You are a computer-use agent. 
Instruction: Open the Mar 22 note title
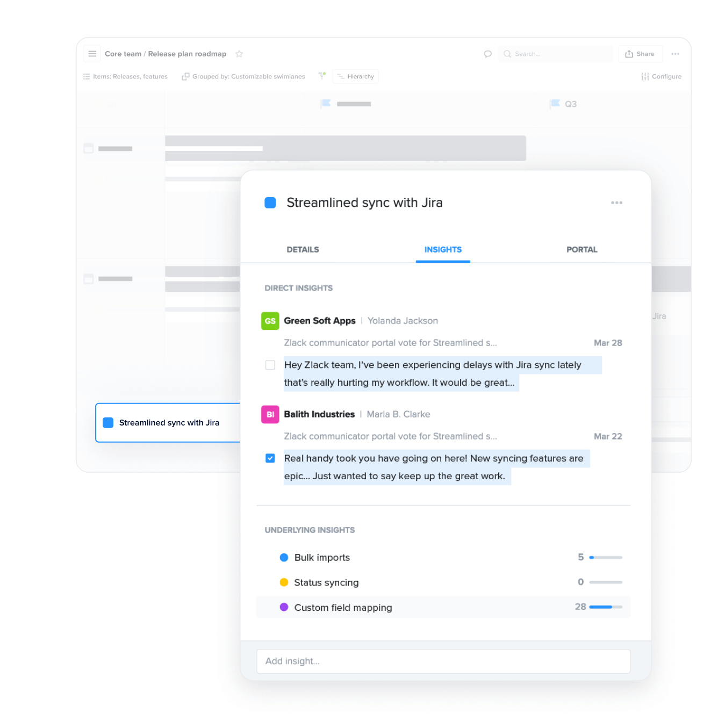[390, 436]
